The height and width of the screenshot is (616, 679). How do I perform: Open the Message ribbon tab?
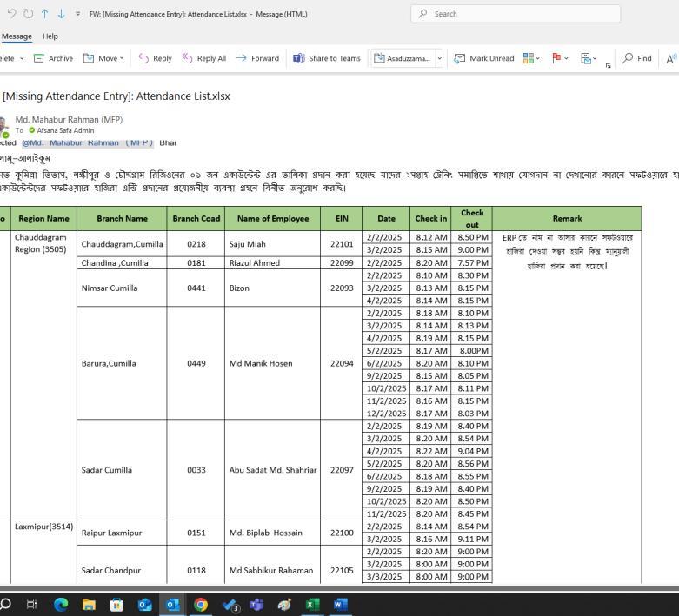(x=17, y=36)
